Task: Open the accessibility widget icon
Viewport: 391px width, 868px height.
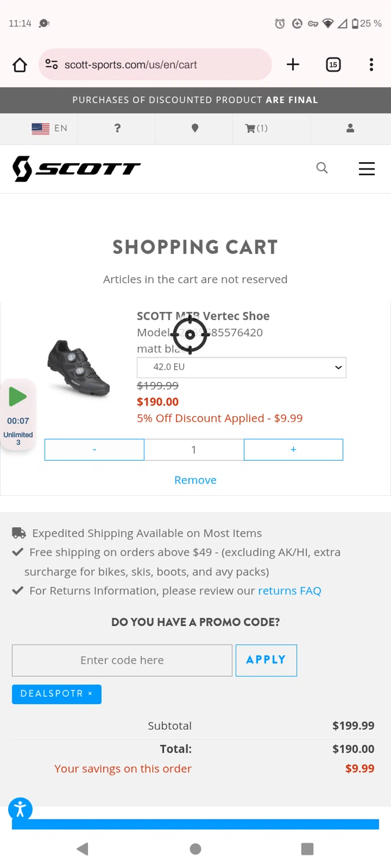Action: [x=20, y=809]
